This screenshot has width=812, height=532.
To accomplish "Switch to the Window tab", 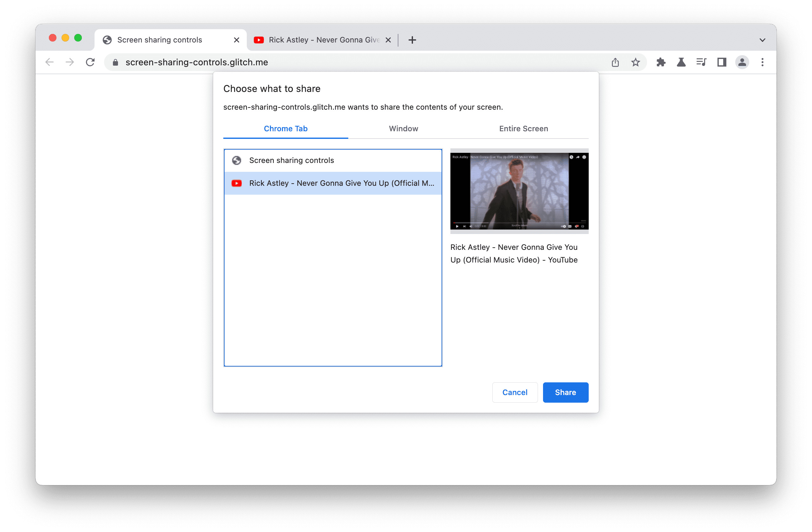I will pyautogui.click(x=404, y=128).
